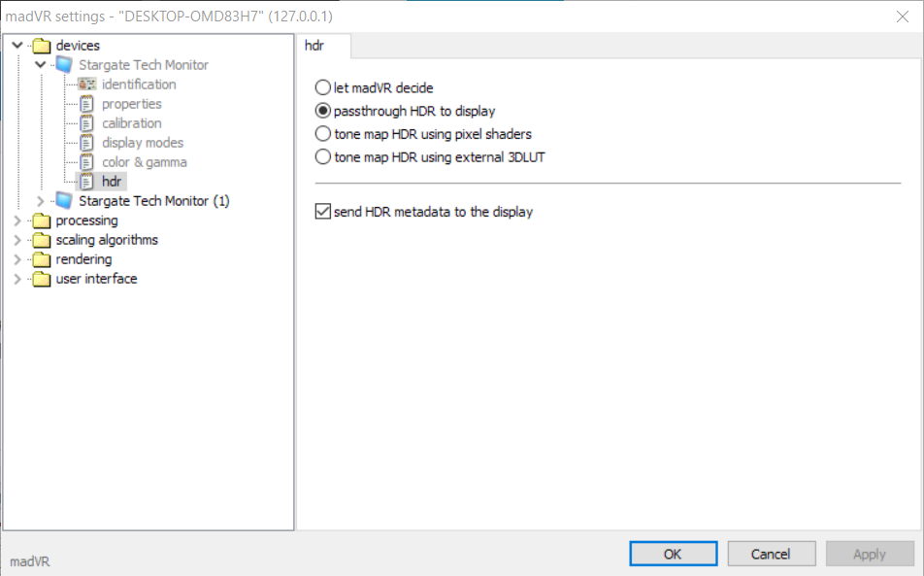This screenshot has height=576, width=924.
Task: Click the color & gamma page icon
Action: (86, 162)
